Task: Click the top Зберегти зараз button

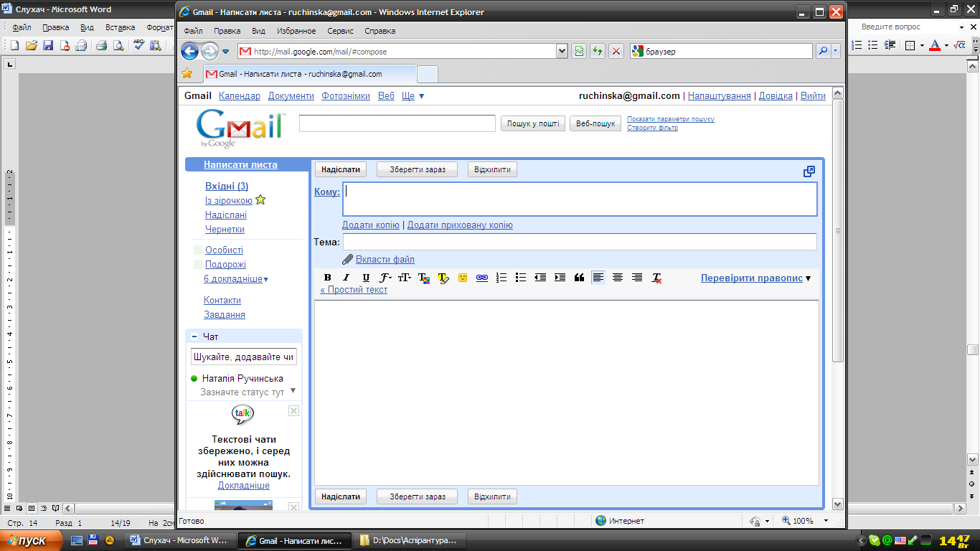Action: click(x=417, y=170)
